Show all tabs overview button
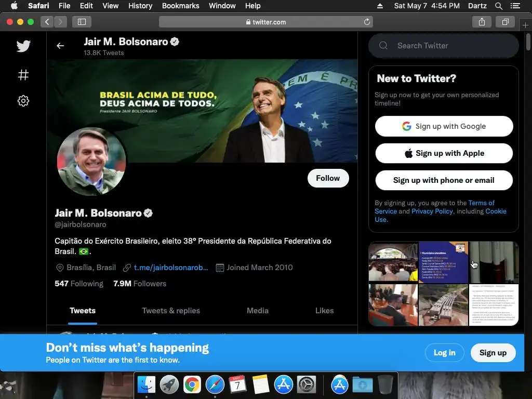This screenshot has width=532, height=399. (505, 22)
